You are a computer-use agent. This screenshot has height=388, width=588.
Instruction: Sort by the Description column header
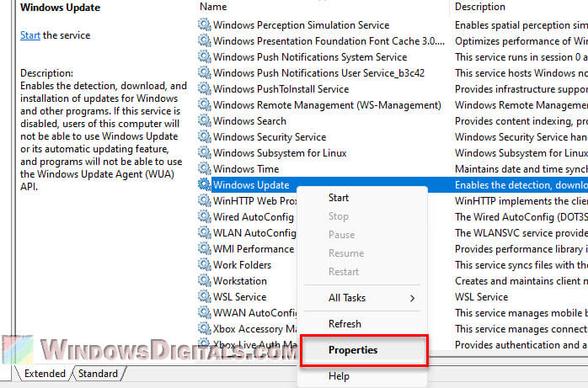click(x=480, y=7)
